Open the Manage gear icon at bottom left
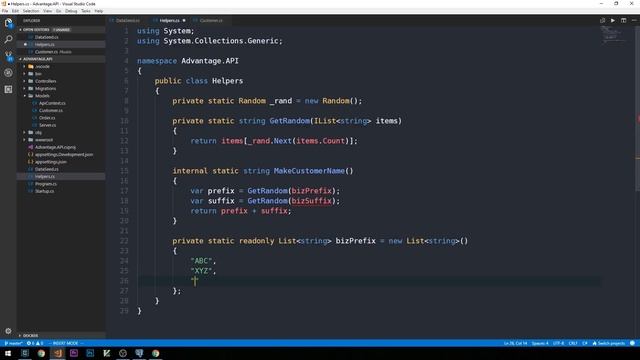The width and height of the screenshot is (640, 360). point(8,331)
